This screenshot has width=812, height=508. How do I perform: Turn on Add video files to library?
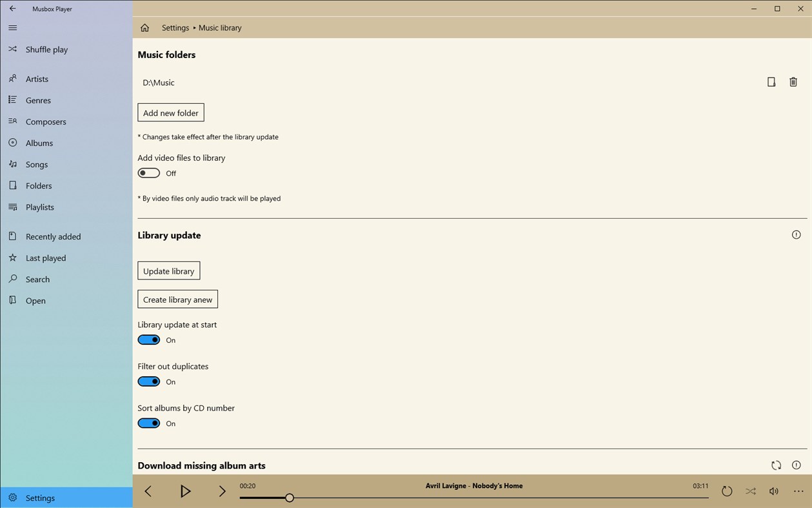click(148, 172)
